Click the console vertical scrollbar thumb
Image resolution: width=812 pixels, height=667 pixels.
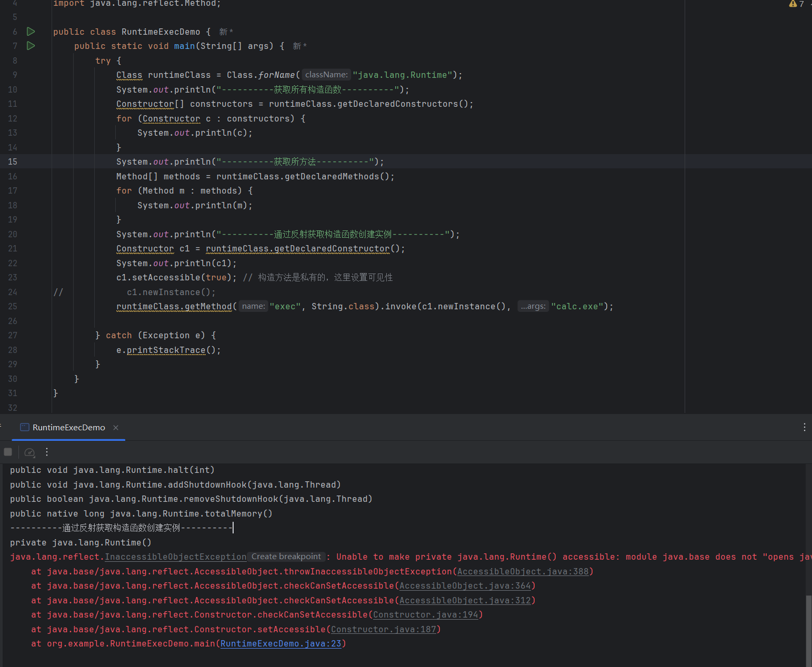(x=809, y=630)
